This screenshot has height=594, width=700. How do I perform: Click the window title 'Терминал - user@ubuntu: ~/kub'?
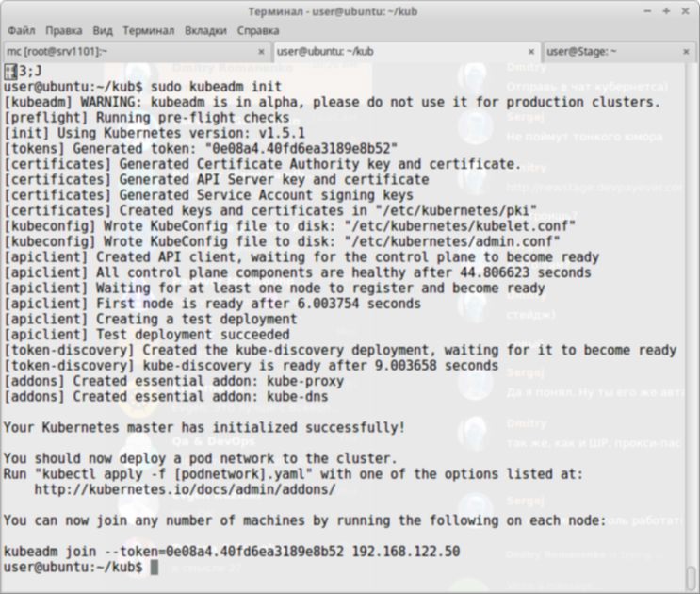333,11
